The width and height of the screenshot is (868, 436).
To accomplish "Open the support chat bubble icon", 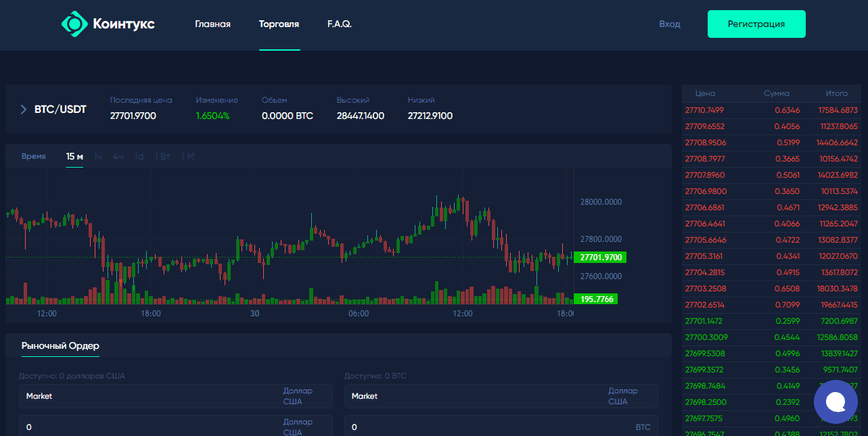I will coord(836,402).
